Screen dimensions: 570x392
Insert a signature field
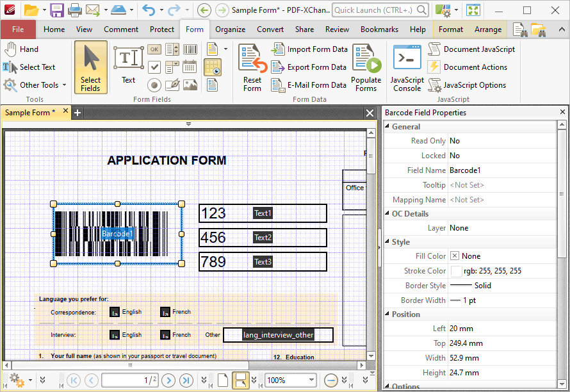point(172,85)
